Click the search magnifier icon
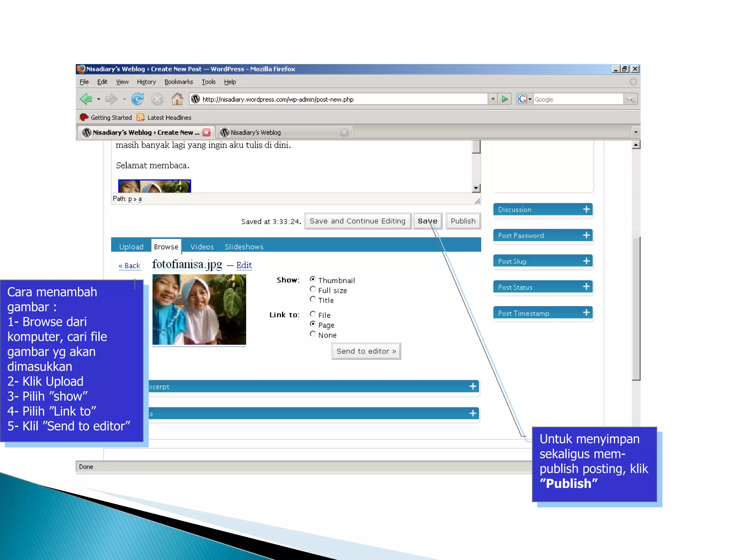This screenshot has height=560, width=747. [x=630, y=99]
